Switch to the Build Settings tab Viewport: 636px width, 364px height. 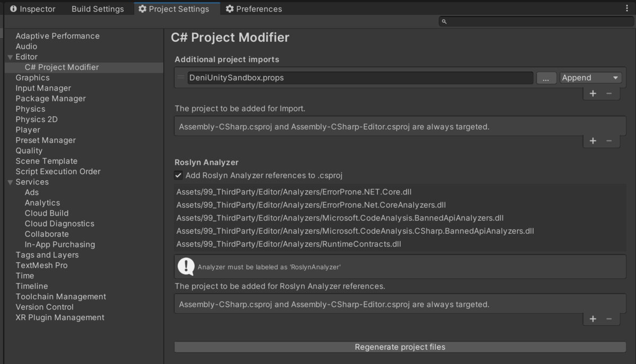98,9
